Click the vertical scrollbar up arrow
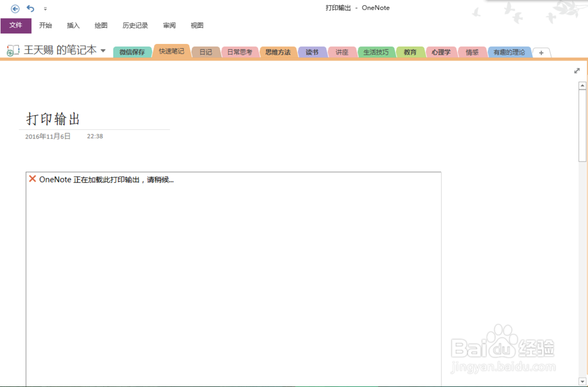588x387 pixels. point(582,86)
